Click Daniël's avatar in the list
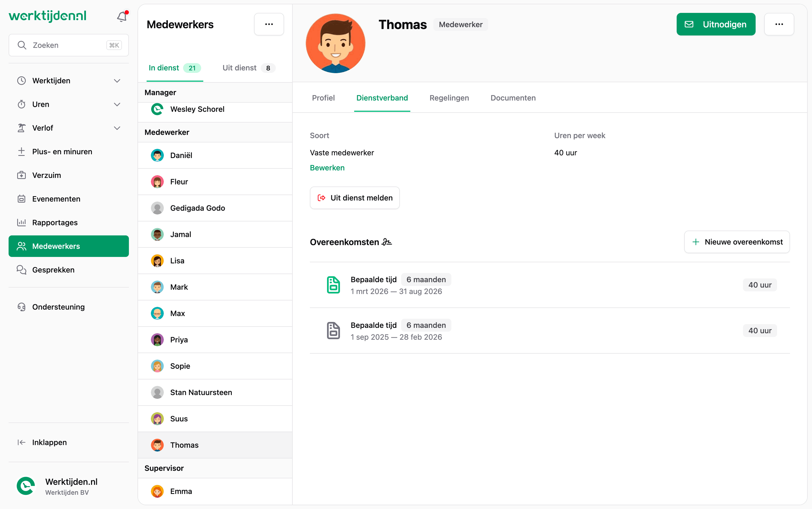 (x=157, y=155)
